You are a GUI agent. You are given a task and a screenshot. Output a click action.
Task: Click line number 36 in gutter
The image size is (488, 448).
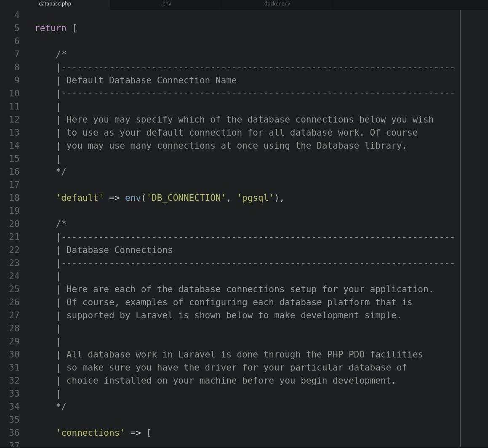tap(14, 433)
